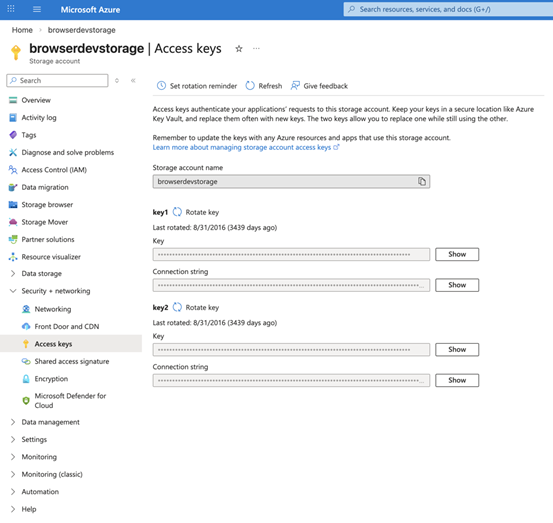Show the key2 Connection string
The width and height of the screenshot is (553, 523).
tap(457, 380)
